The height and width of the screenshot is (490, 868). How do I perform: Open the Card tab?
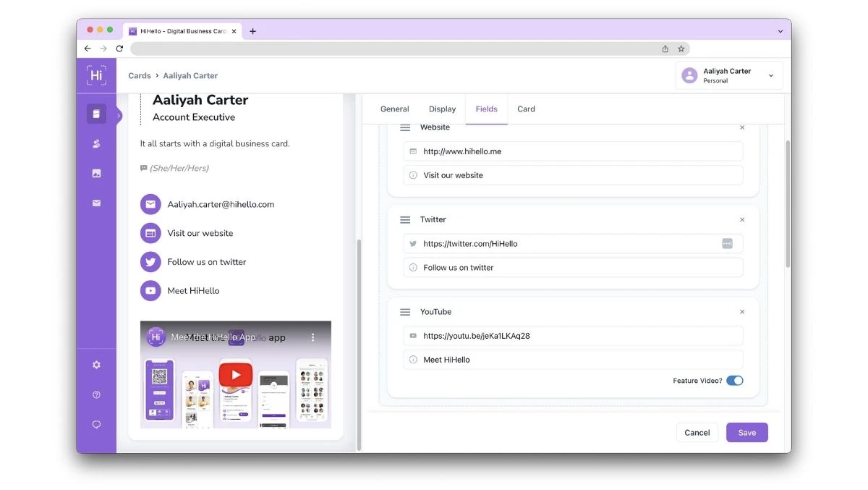click(526, 109)
